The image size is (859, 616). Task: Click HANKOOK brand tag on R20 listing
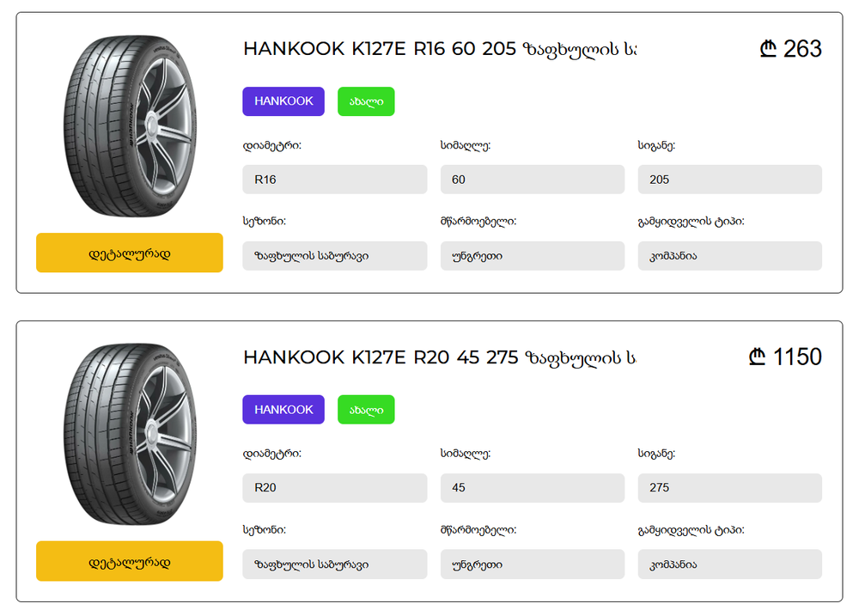283,410
